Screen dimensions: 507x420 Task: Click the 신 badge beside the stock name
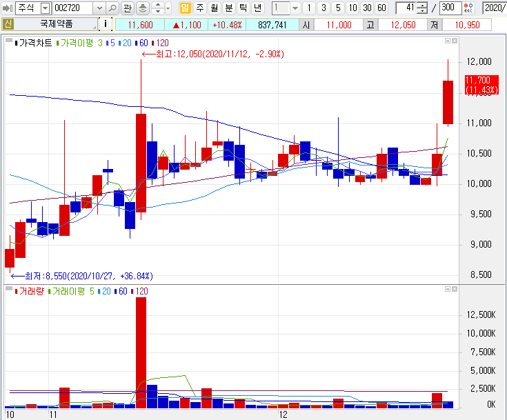(8, 24)
